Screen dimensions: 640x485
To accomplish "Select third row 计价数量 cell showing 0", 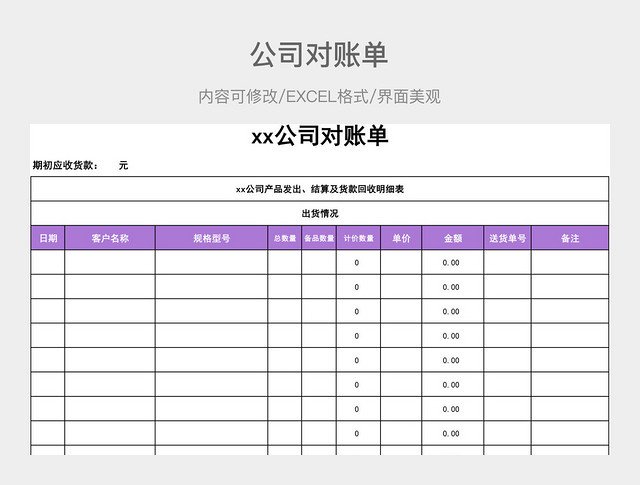I will [358, 311].
